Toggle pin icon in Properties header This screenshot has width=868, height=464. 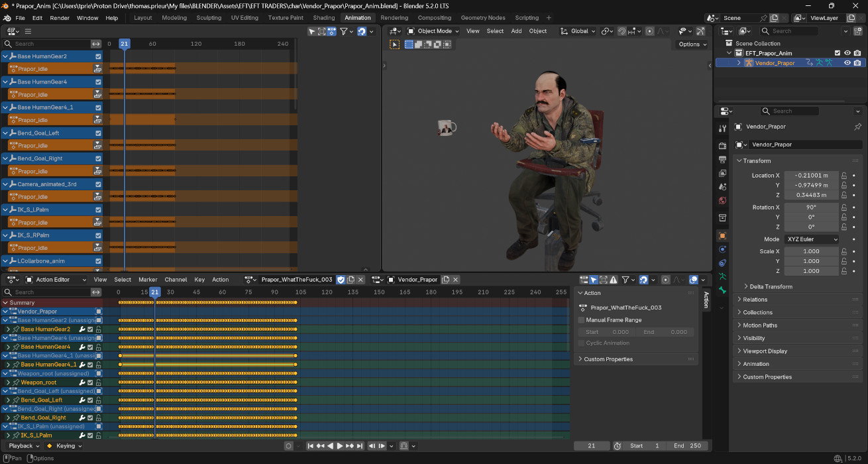857,127
